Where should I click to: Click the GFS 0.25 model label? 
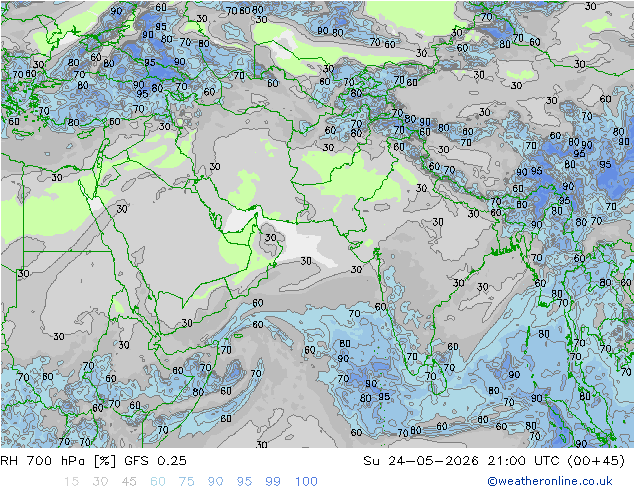pos(155,460)
